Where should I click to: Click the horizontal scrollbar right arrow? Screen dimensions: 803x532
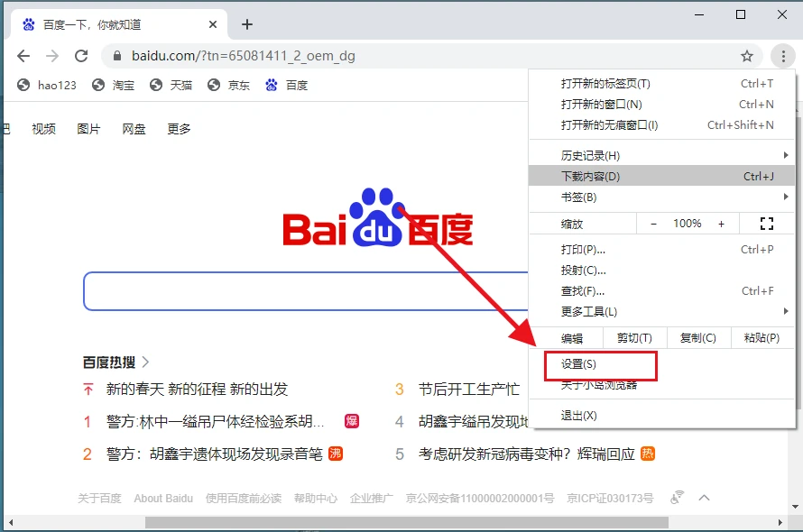click(x=780, y=522)
